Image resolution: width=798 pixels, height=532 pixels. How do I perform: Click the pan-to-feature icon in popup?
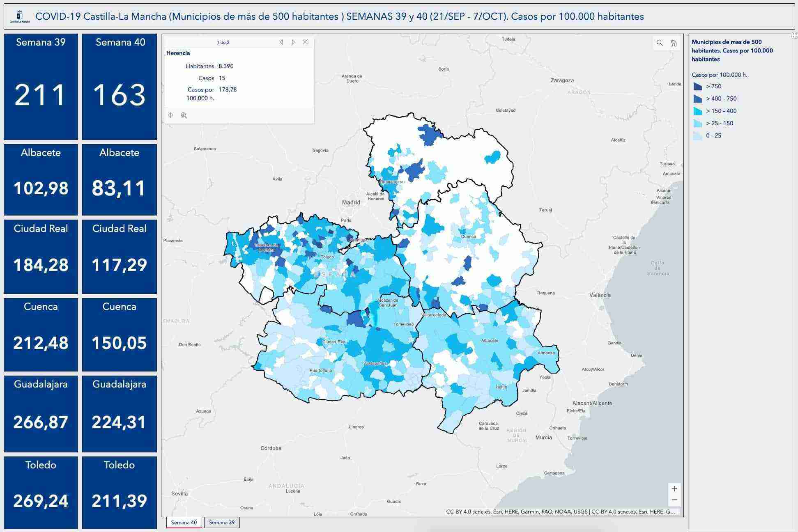point(171,115)
